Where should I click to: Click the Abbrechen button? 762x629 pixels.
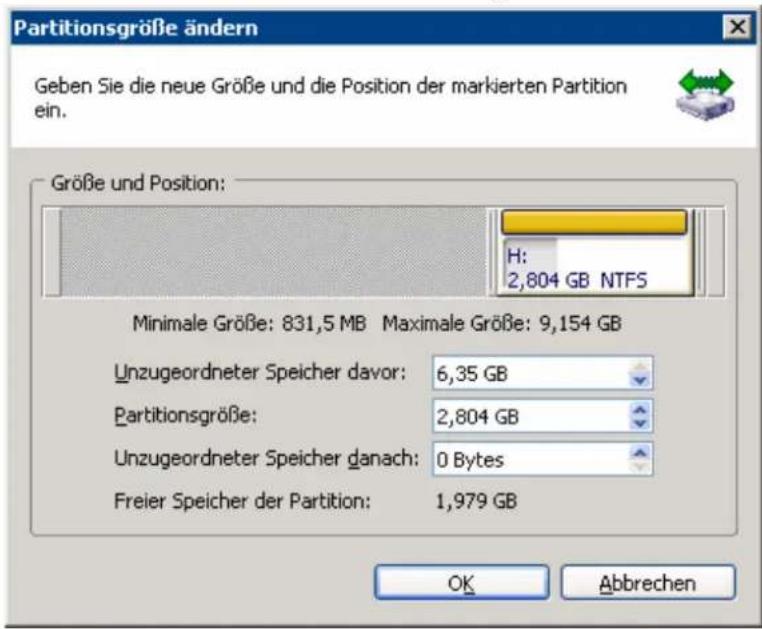pyautogui.click(x=648, y=582)
